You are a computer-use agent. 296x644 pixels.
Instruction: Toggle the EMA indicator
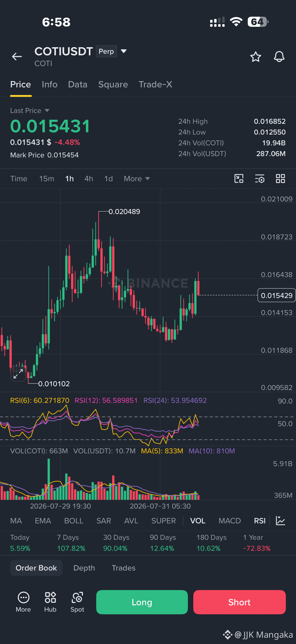(43, 521)
